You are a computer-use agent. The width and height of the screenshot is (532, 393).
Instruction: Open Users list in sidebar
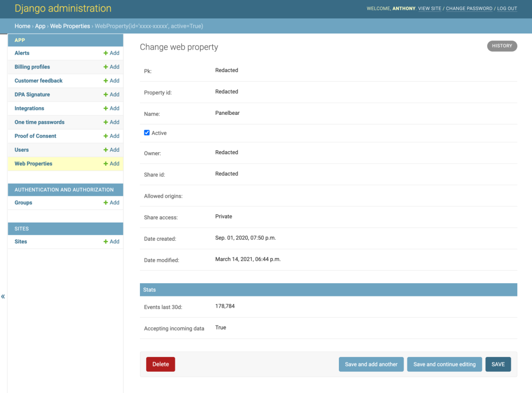click(x=22, y=150)
